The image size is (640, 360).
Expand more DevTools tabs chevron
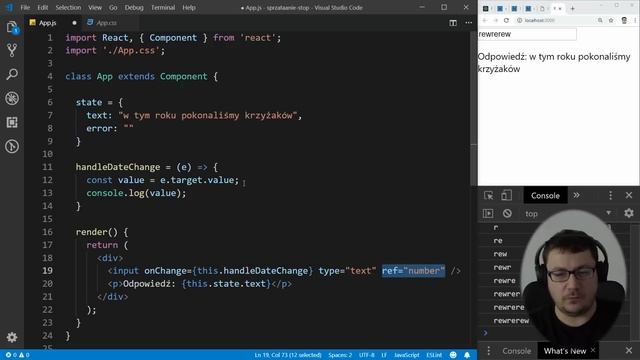[576, 195]
